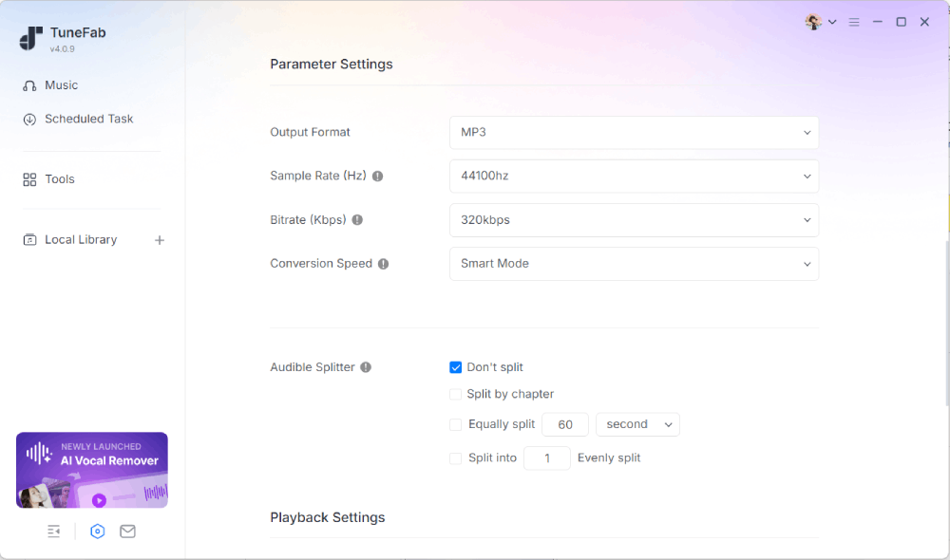Screen dimensions: 950x560
Task: Open the Output Format MP3 dropdown
Action: click(x=634, y=133)
